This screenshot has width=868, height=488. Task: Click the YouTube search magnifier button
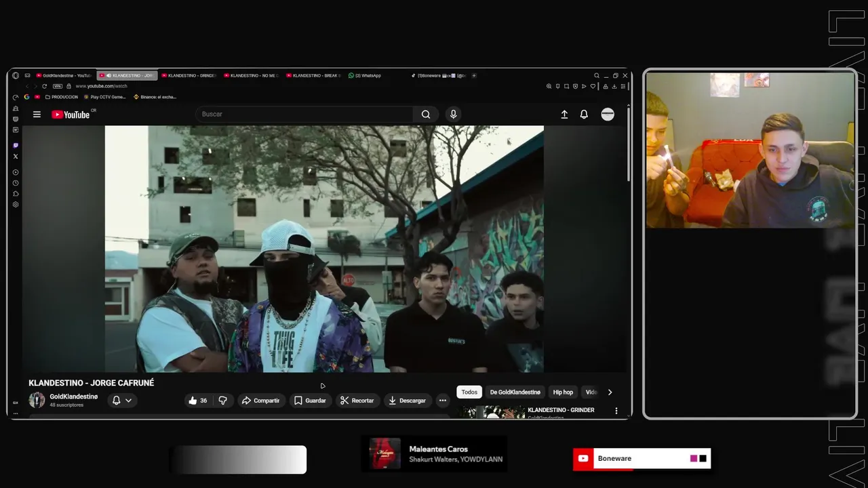tap(426, 115)
